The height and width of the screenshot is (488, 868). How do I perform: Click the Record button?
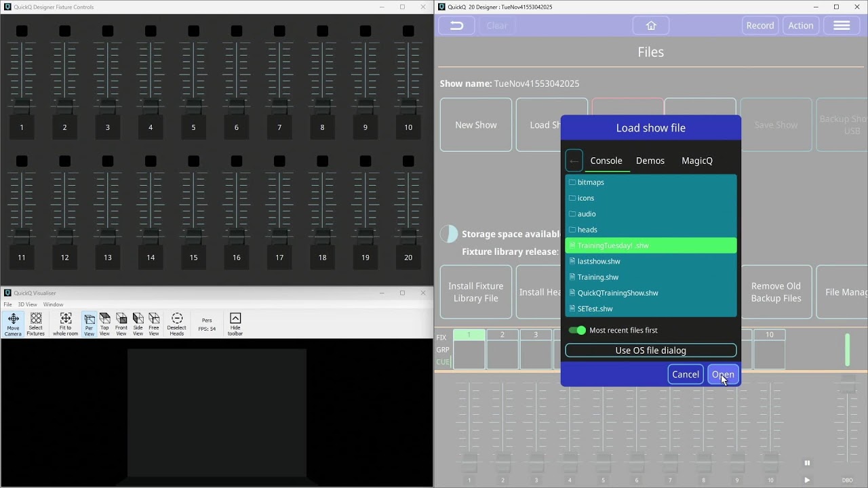click(x=760, y=26)
